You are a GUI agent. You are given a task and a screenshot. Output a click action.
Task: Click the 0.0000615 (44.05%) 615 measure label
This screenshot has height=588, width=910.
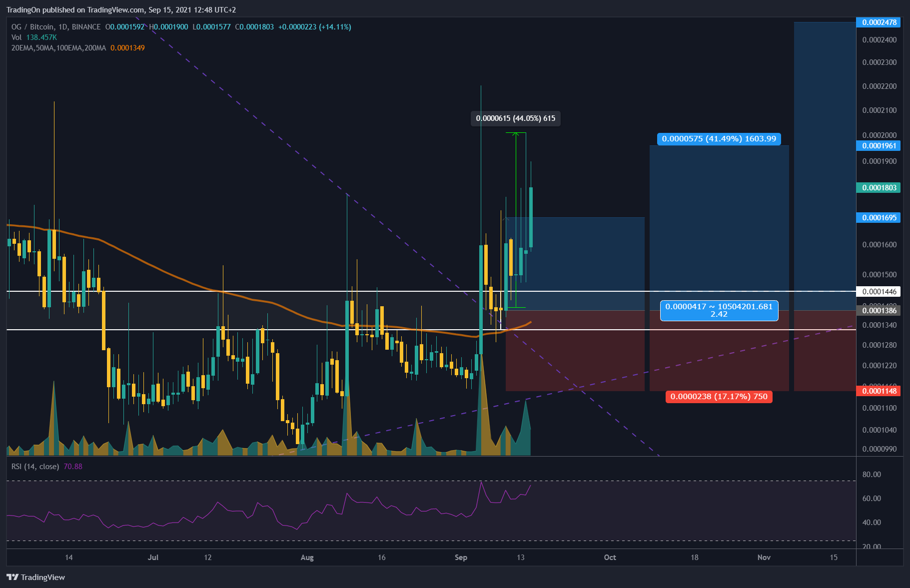[516, 118]
